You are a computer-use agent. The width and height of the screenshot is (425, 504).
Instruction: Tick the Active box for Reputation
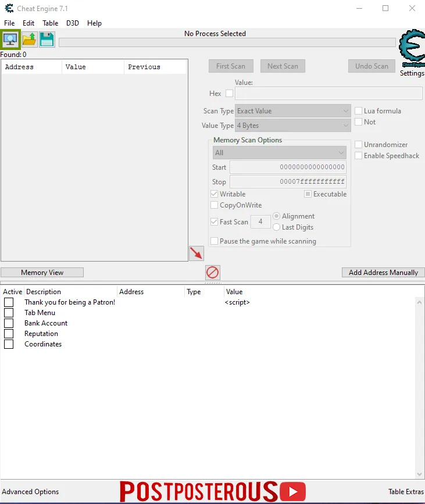(9, 334)
